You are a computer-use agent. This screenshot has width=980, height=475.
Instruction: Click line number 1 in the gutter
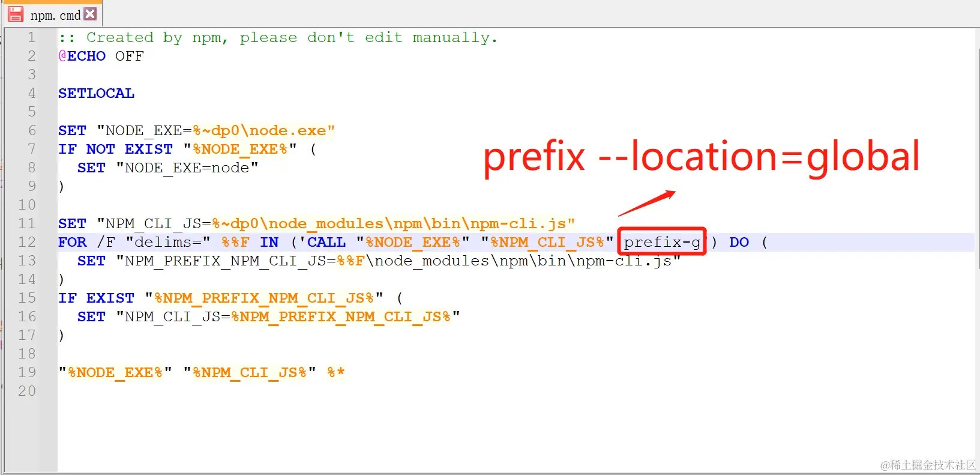click(x=31, y=37)
